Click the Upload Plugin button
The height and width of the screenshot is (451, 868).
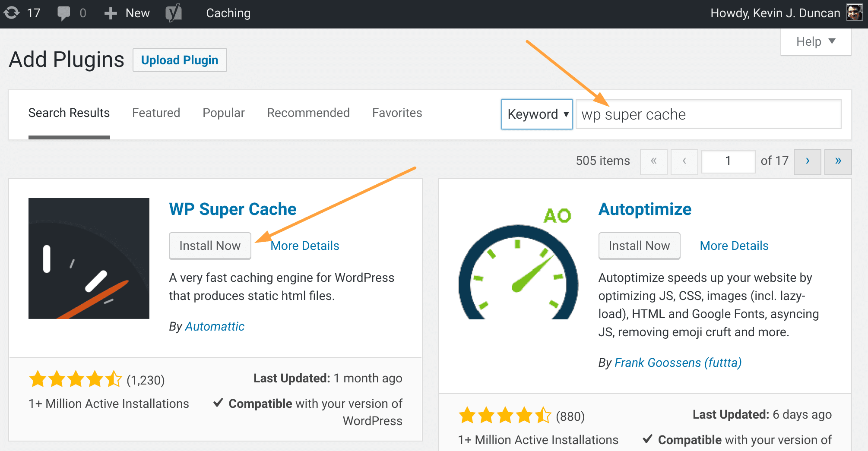pos(180,60)
